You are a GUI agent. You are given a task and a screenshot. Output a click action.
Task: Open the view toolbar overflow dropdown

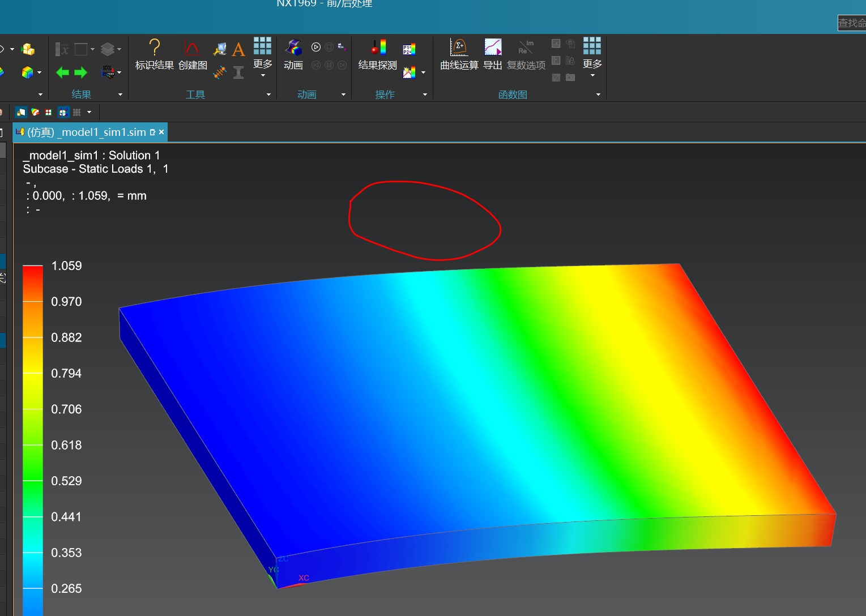89,112
